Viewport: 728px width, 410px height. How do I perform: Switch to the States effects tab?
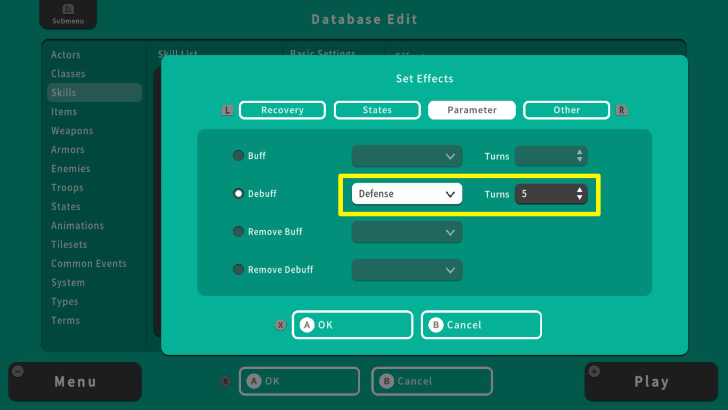(377, 111)
